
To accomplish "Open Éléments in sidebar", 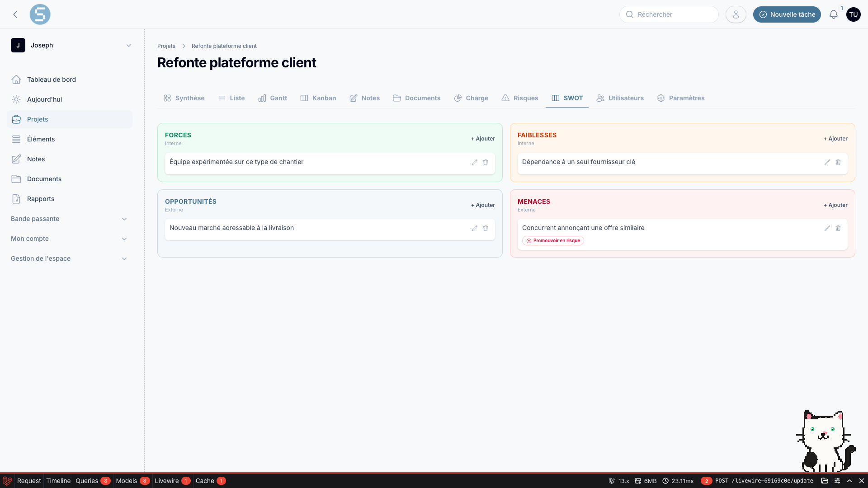I will point(70,139).
